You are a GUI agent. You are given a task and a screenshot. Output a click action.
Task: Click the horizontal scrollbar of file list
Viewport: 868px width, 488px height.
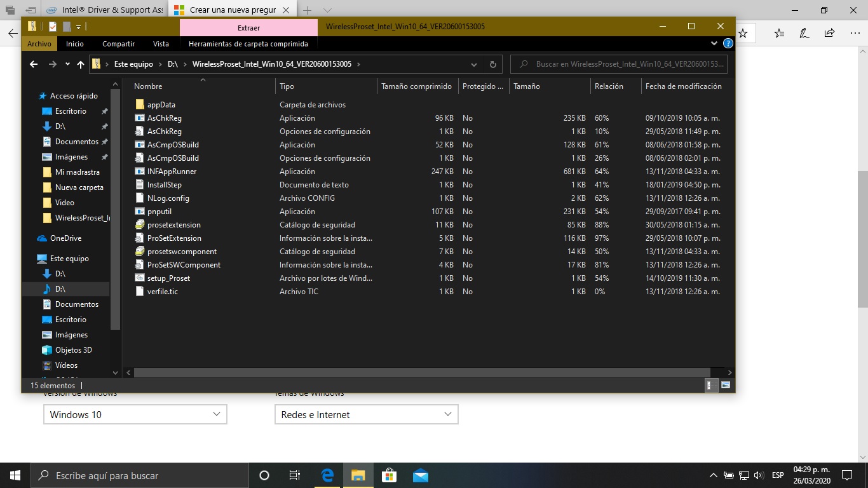pyautogui.click(x=421, y=372)
